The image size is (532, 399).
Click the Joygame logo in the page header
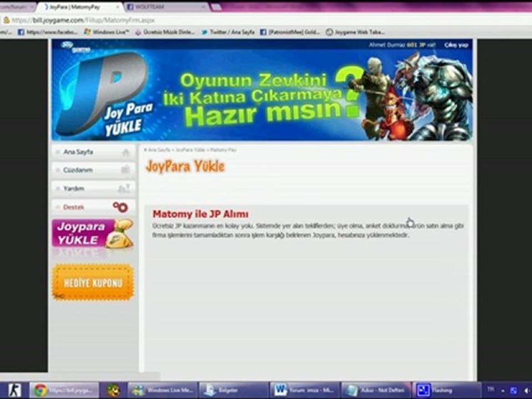coord(76,47)
